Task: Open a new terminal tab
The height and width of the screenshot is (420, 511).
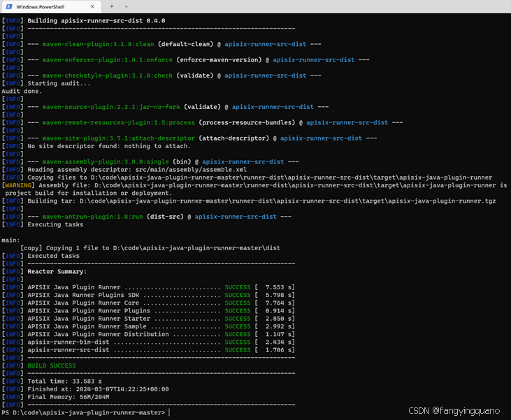Action: point(111,6)
